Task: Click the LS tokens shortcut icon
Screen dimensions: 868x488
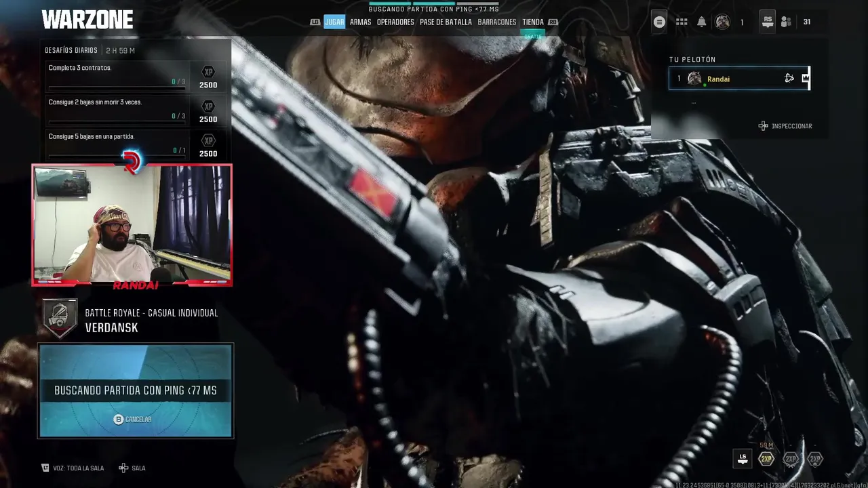Action: pos(743,458)
